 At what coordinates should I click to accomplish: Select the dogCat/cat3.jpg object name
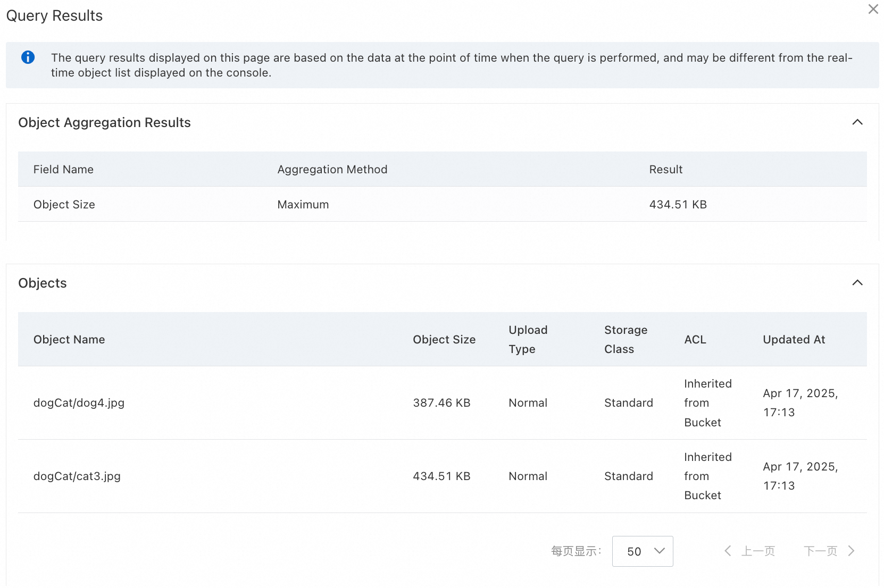point(77,476)
